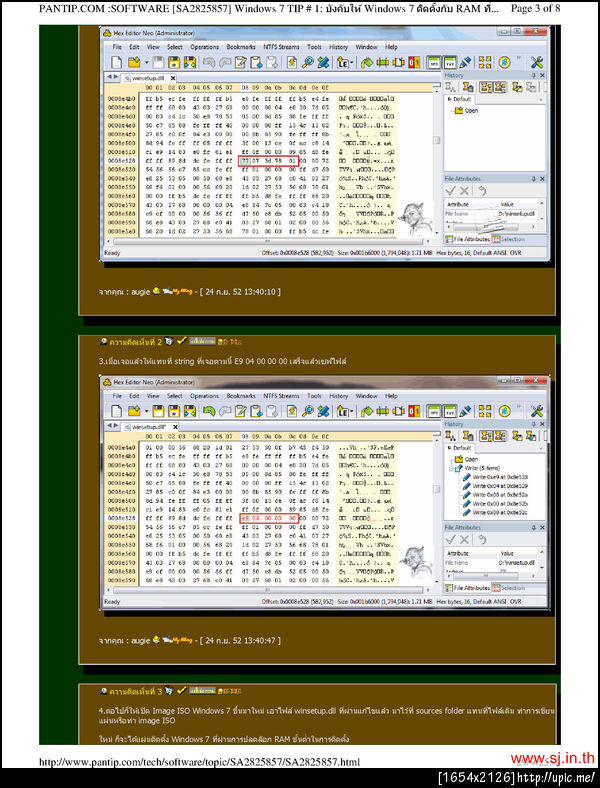This screenshot has height=788, width=600.
Task: Toggle red 01 overwrite mode in upper window
Action: point(414,62)
